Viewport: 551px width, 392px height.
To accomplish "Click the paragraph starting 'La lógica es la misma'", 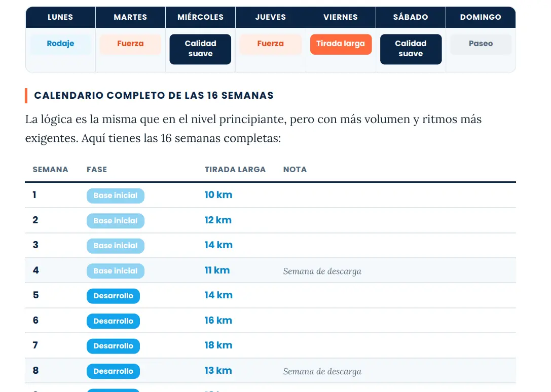I will click(x=253, y=129).
